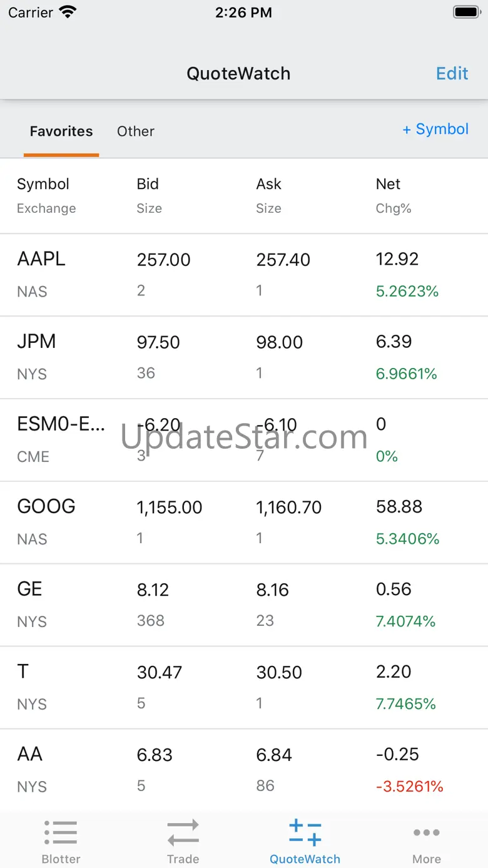The image size is (488, 868).
Task: Switch to the Other tab
Action: (x=136, y=131)
